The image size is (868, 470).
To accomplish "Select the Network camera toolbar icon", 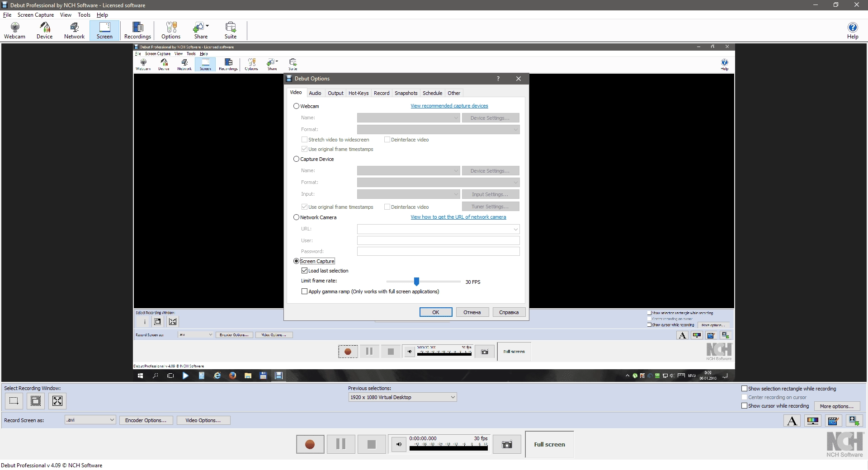I will point(74,31).
